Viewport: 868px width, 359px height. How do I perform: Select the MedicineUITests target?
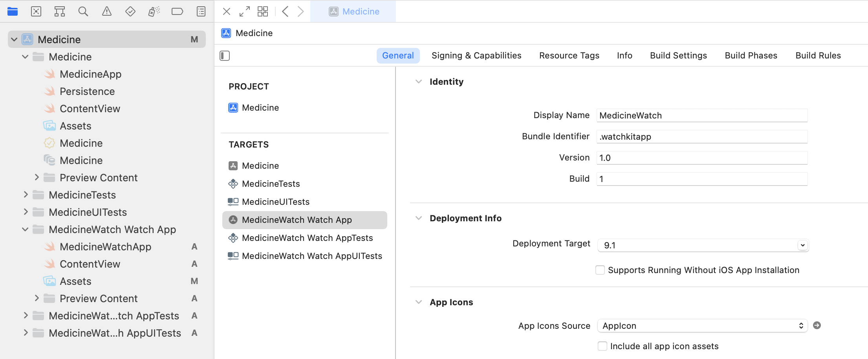275,202
